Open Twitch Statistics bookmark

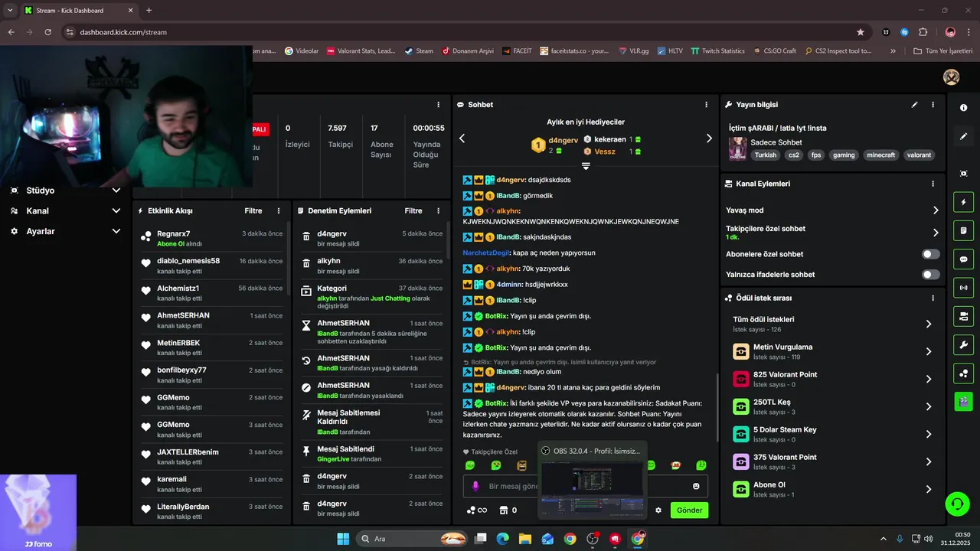pyautogui.click(x=717, y=51)
